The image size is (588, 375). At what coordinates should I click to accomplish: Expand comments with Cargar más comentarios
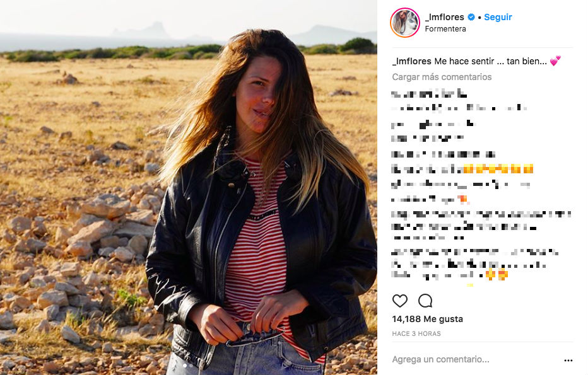(442, 77)
